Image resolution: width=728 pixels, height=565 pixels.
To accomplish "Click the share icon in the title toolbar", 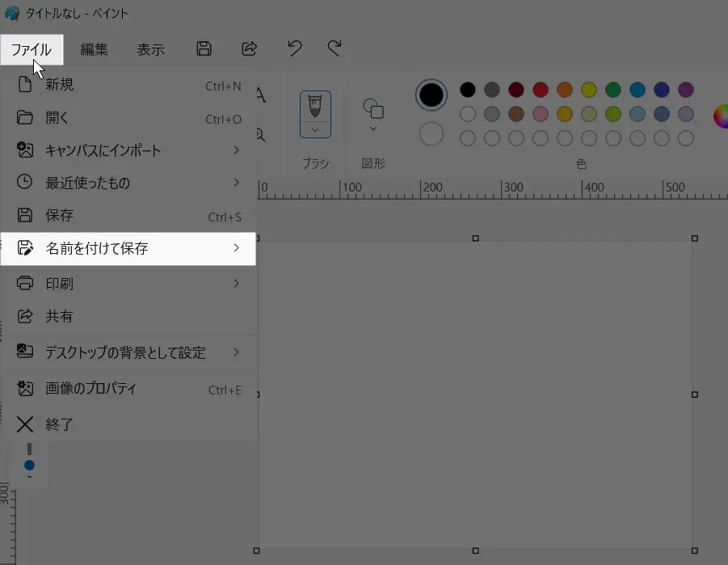I will (250, 48).
